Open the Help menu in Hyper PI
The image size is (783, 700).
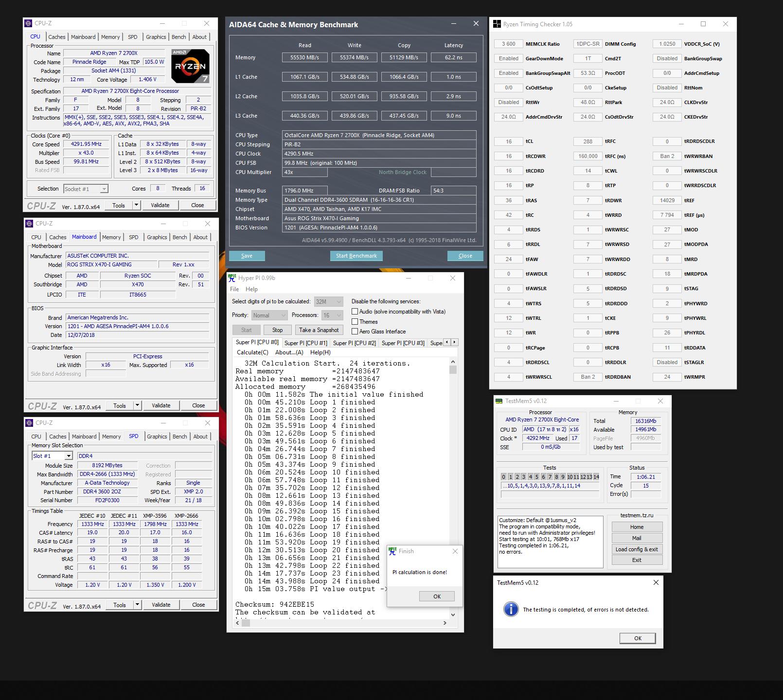[x=251, y=289]
